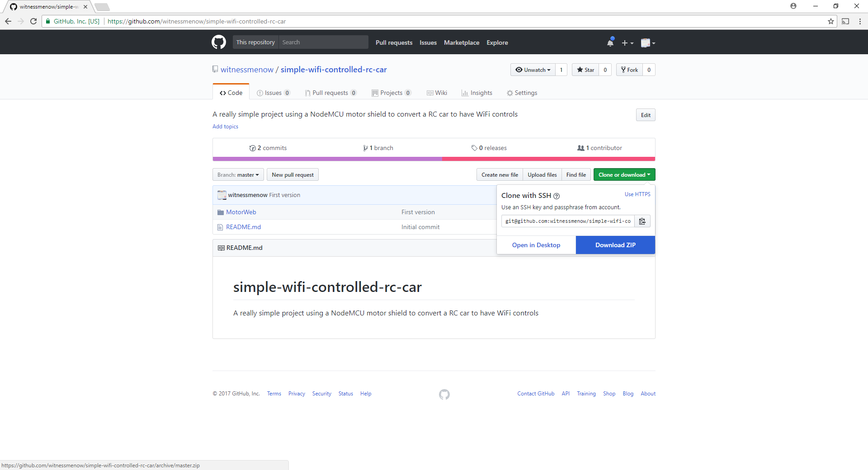Select the SSH clone URL field
868x470 pixels.
568,221
